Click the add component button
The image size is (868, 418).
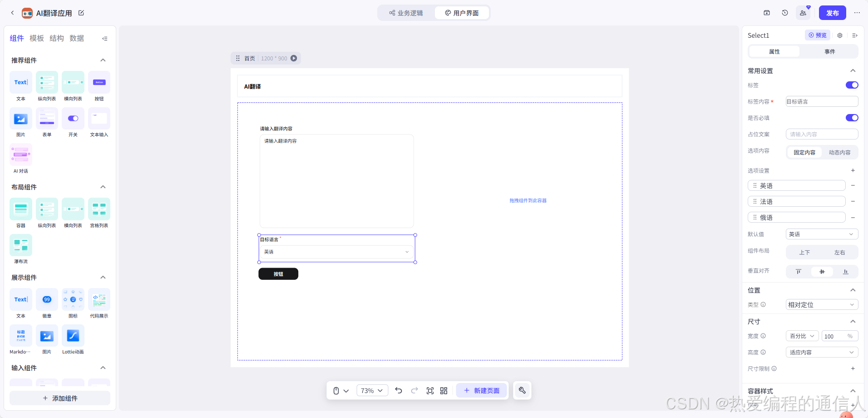[x=60, y=398]
